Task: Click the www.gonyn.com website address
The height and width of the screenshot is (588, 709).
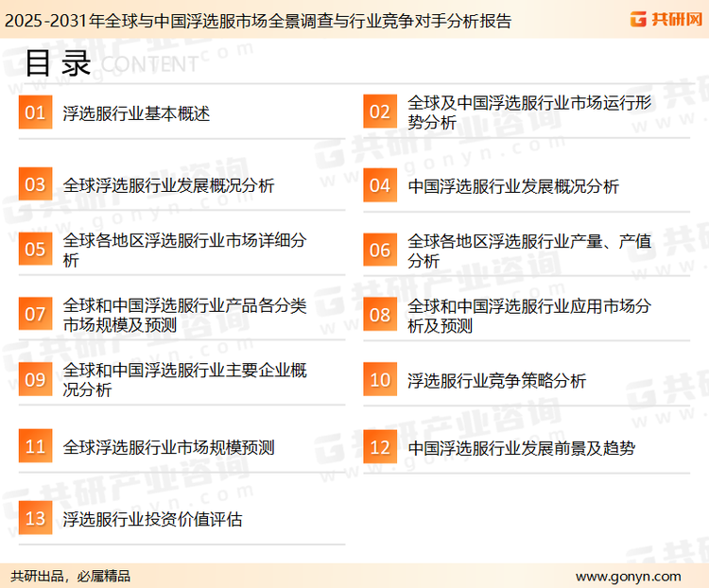Action: tap(628, 576)
